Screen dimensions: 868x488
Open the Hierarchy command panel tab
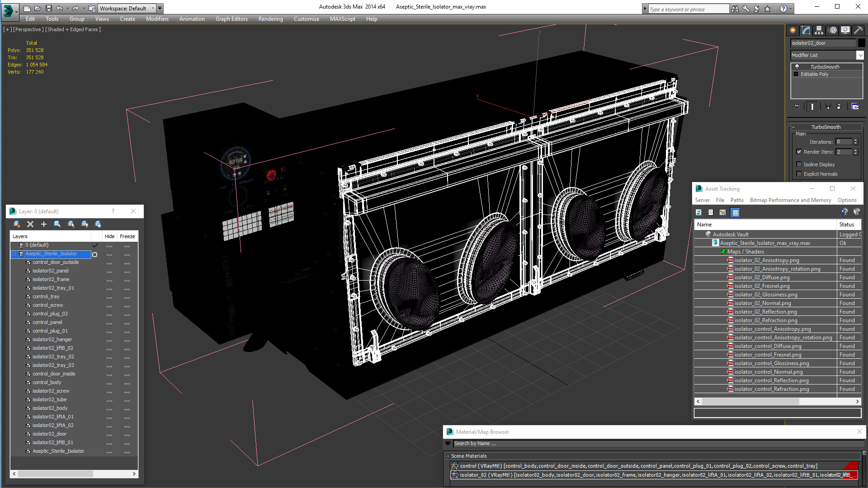coord(819,30)
